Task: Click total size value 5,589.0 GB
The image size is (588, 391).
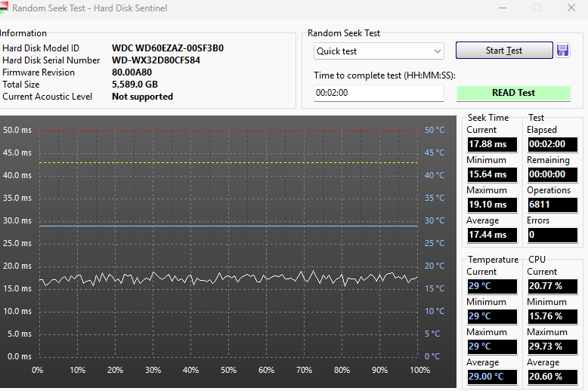Action: 135,85
